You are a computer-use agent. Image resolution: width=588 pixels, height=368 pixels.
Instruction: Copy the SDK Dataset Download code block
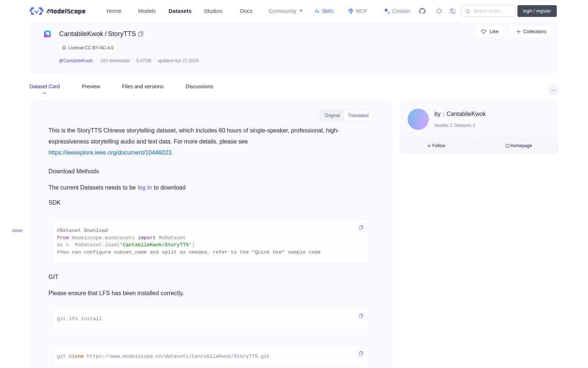(x=361, y=227)
